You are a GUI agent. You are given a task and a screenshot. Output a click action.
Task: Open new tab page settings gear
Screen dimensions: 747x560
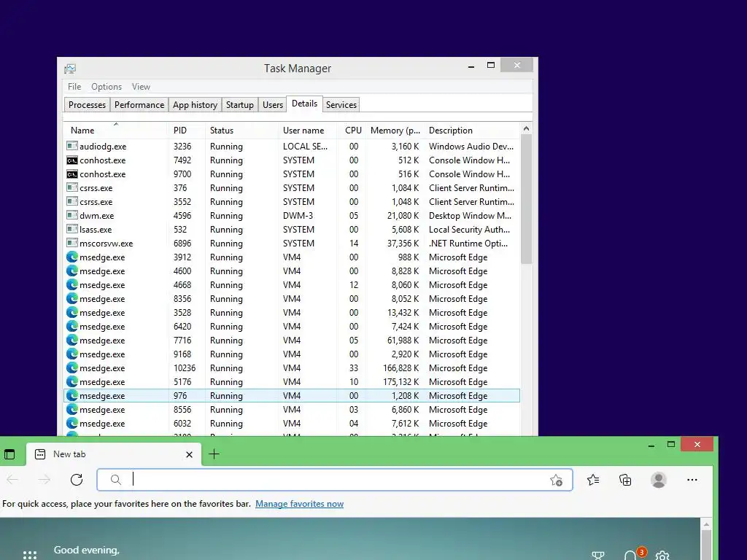point(662,556)
